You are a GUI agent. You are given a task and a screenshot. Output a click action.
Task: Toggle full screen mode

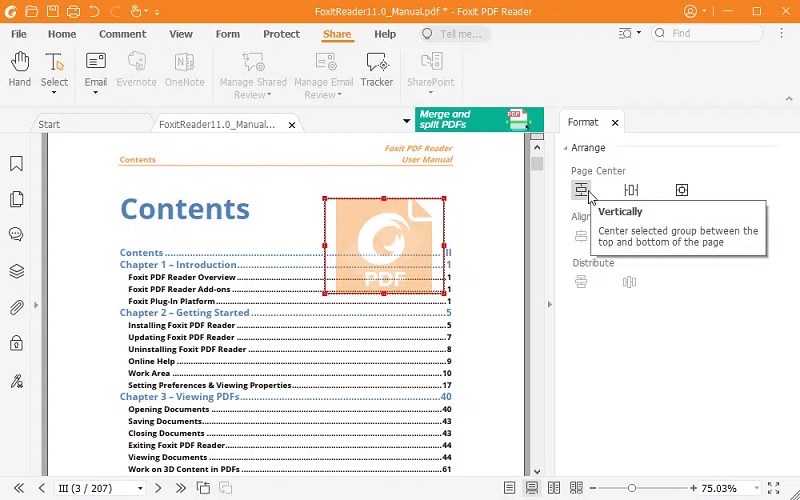[x=773, y=488]
